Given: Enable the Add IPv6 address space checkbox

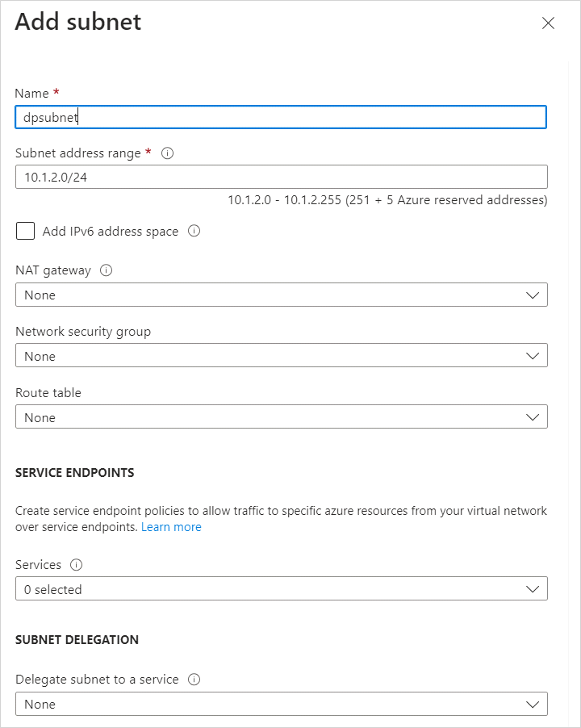Looking at the screenshot, I should tap(26, 232).
